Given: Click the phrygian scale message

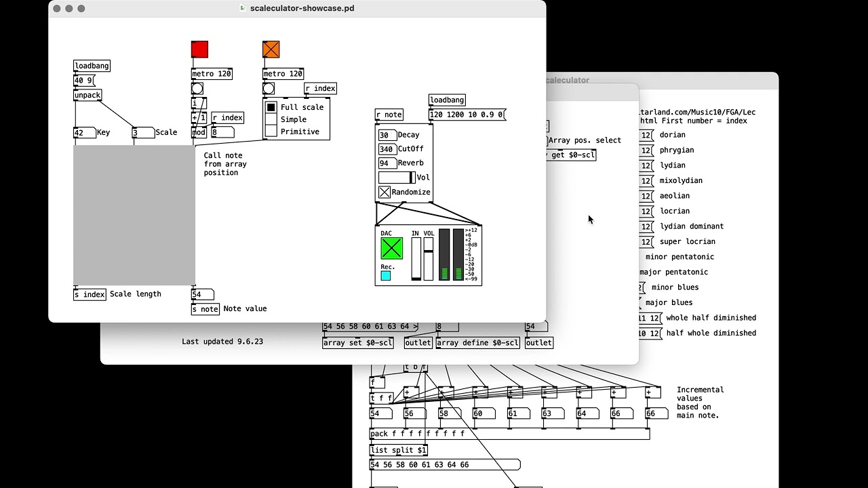Looking at the screenshot, I should (x=647, y=150).
